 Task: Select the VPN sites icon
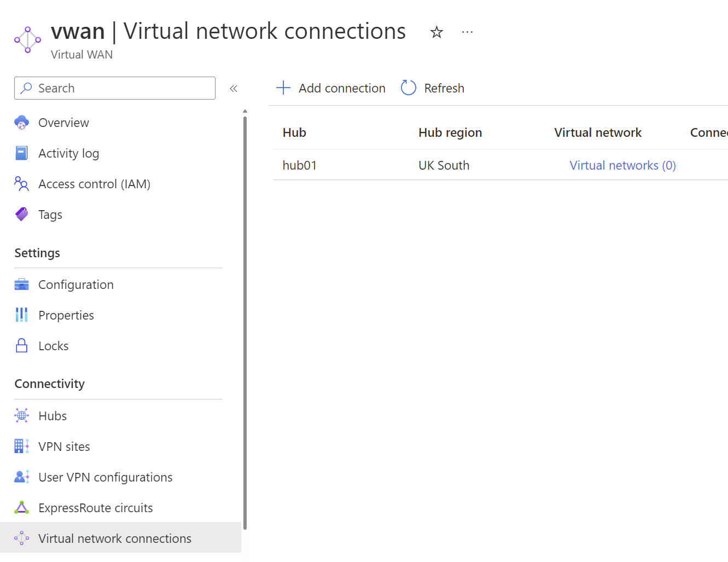21,446
